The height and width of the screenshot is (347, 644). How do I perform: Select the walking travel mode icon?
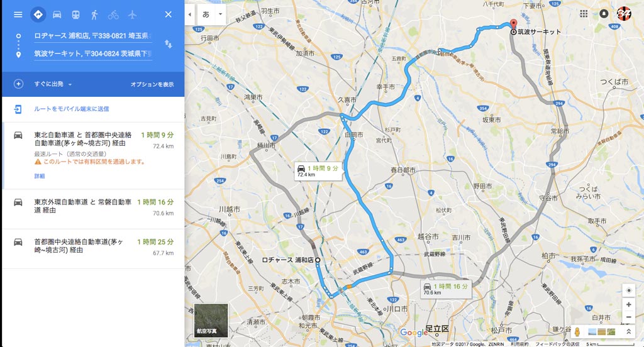pyautogui.click(x=94, y=15)
